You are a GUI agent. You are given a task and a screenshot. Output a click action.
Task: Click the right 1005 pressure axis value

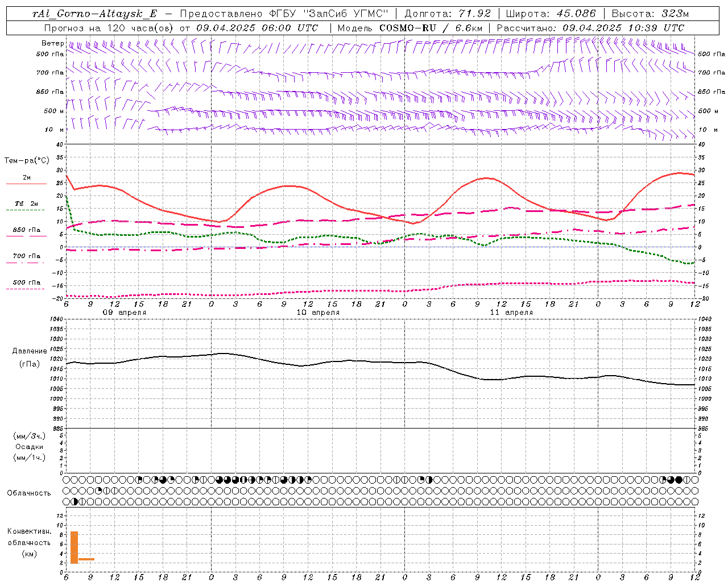tap(704, 389)
